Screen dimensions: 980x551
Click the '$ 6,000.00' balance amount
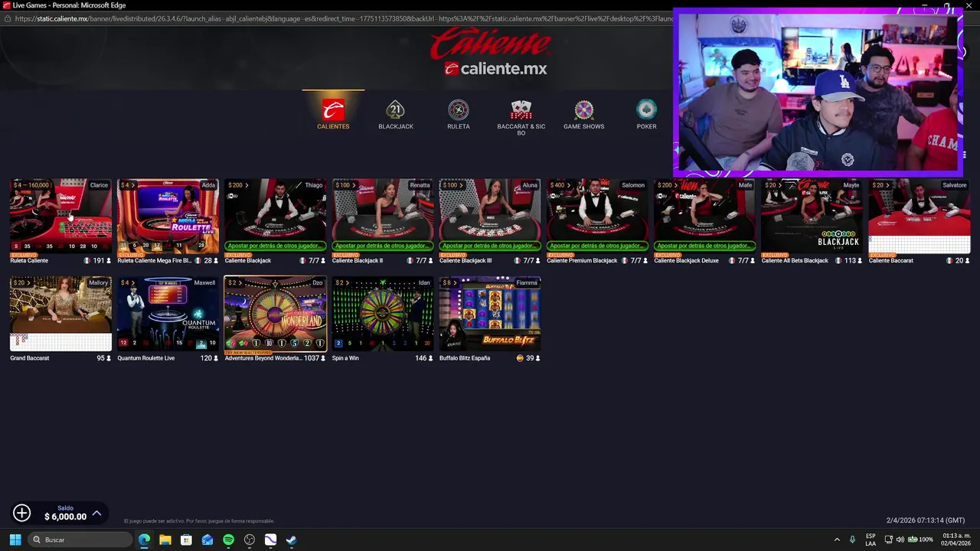(x=65, y=517)
